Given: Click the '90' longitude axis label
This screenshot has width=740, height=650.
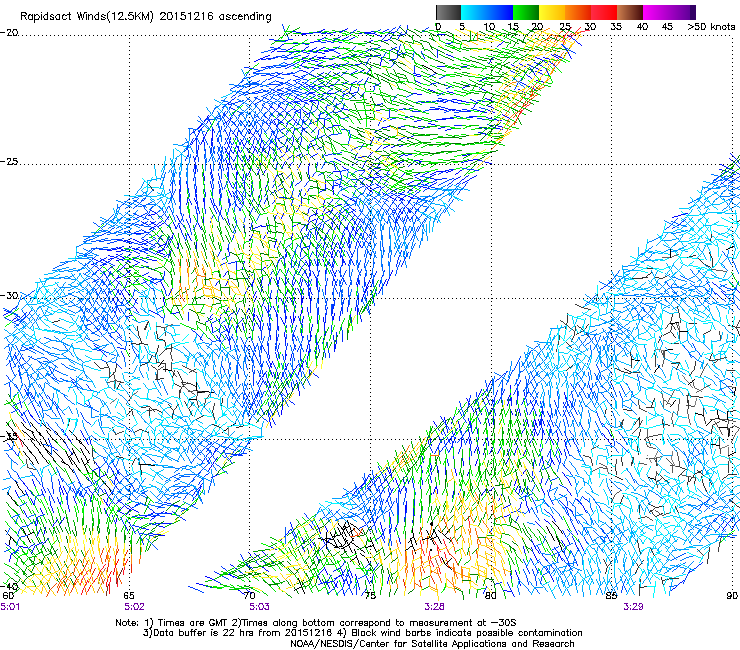Looking at the screenshot, I should point(732,596).
